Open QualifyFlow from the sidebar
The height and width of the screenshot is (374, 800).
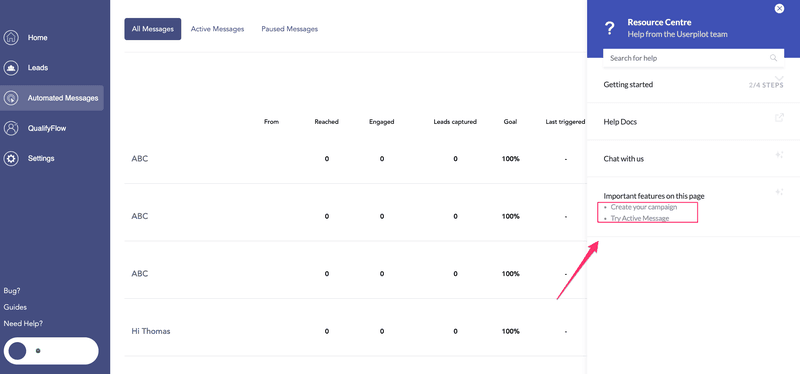click(x=47, y=129)
